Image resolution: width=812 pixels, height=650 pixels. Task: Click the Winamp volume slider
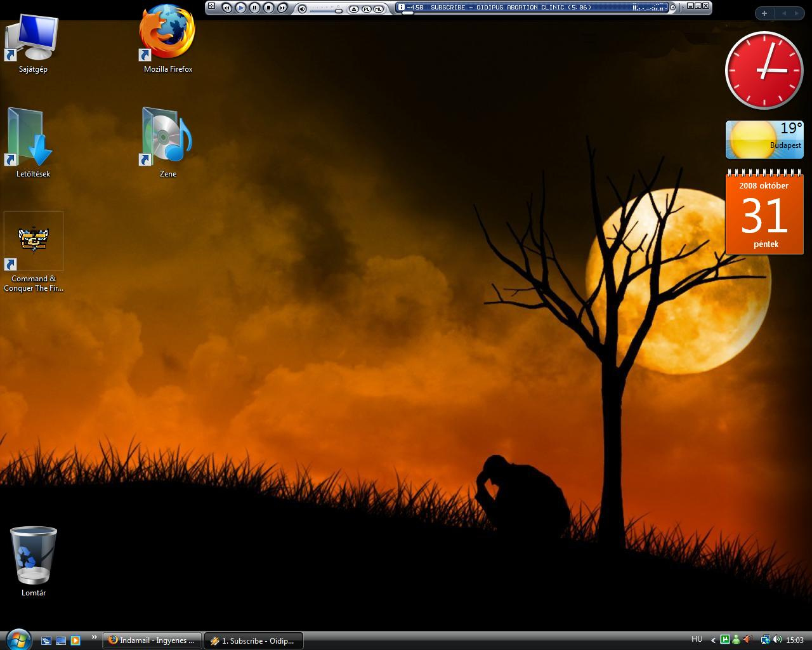pos(327,10)
